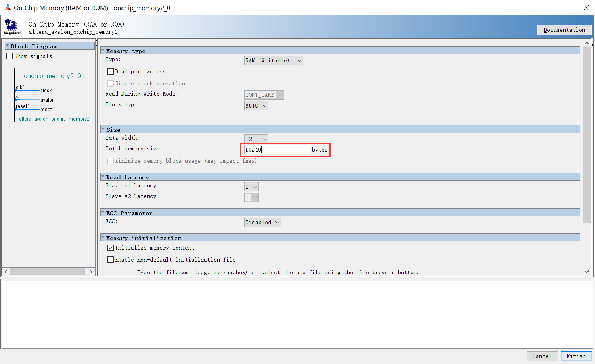This screenshot has width=595, height=364.
Task: Open the memory Type dropdown
Action: tap(273, 60)
